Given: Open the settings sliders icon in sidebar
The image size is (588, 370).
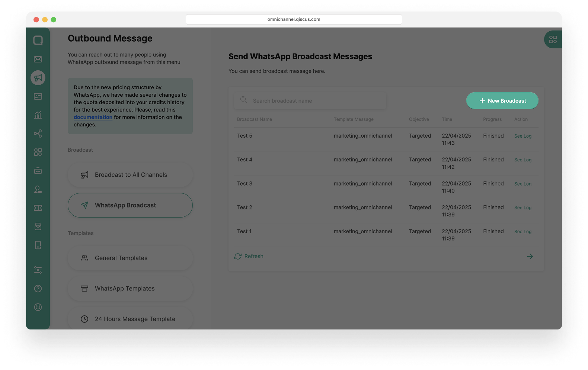Looking at the screenshot, I should [x=38, y=270].
